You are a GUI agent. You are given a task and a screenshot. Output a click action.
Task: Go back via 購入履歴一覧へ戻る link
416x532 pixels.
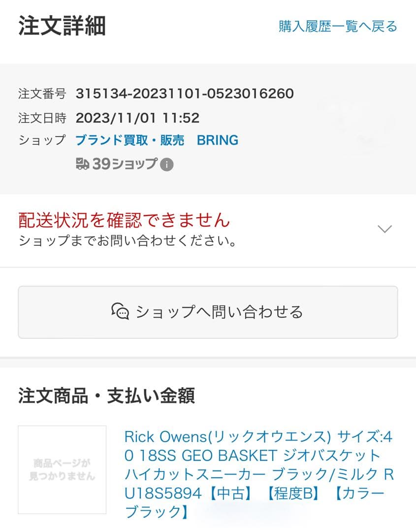click(x=338, y=26)
